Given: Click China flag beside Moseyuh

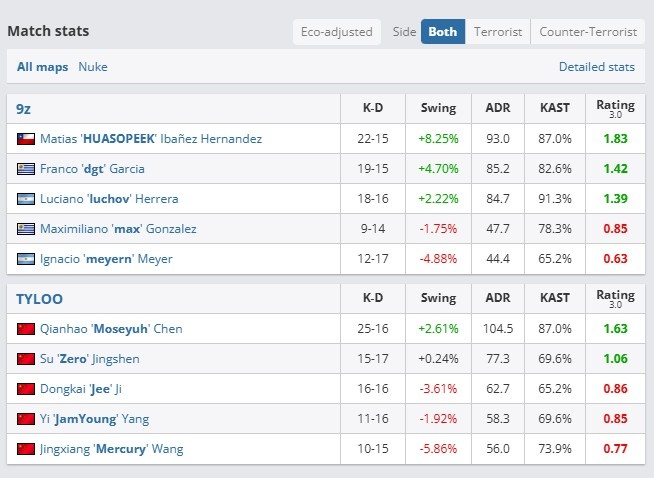Looking at the screenshot, I should 26,329.
